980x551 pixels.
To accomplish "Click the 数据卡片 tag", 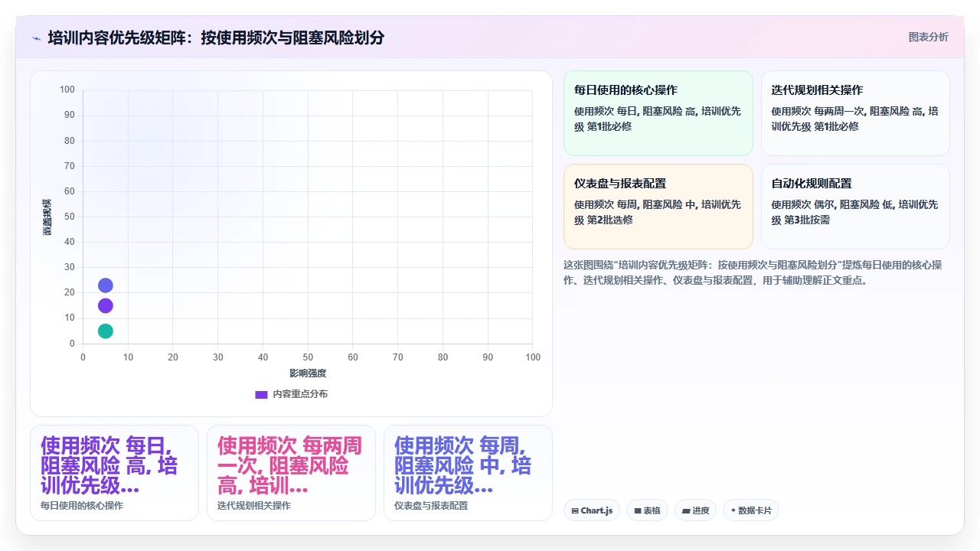I will pyautogui.click(x=751, y=510).
